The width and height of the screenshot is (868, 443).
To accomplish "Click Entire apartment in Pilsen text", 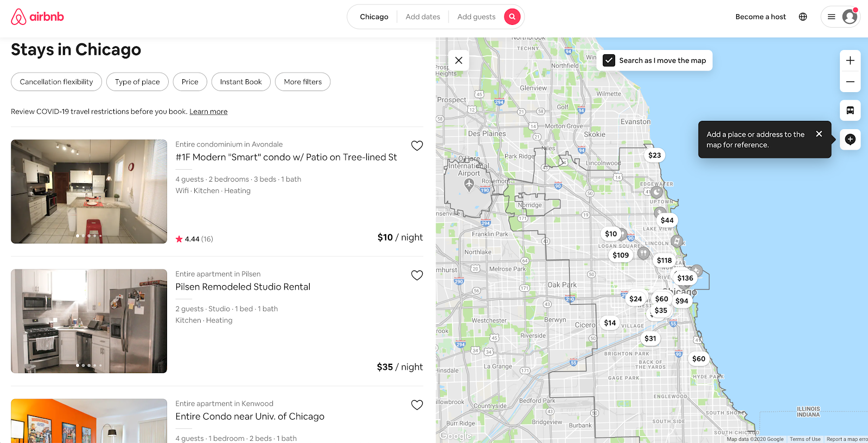I will click(x=218, y=274).
